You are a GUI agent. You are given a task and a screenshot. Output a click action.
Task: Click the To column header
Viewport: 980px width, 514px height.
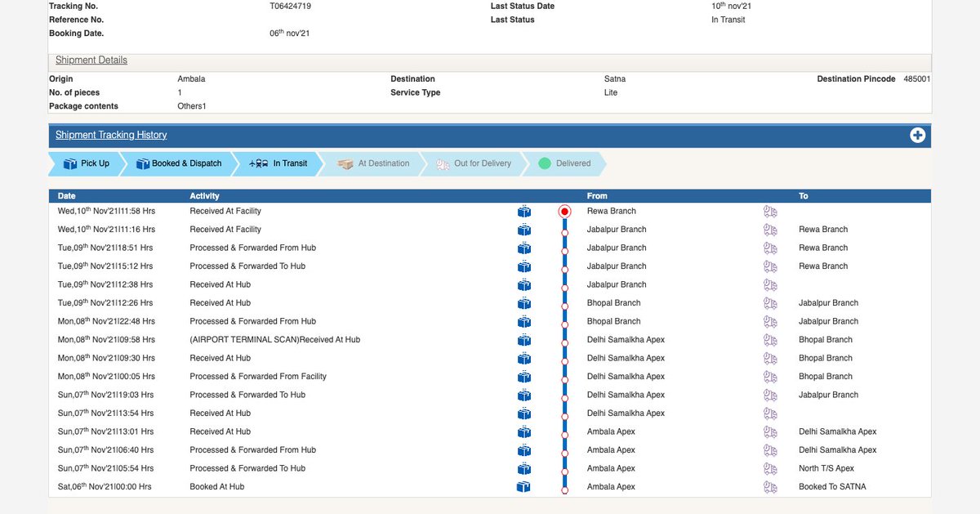point(804,196)
